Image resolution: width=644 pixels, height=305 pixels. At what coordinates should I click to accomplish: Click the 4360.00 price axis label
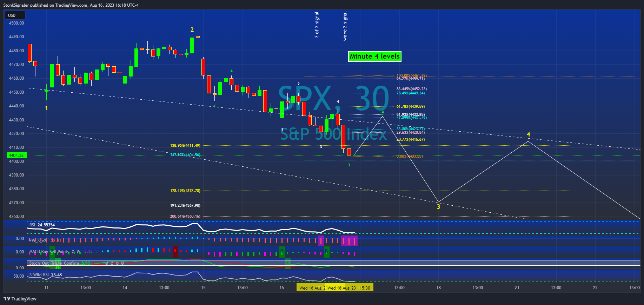click(16, 217)
